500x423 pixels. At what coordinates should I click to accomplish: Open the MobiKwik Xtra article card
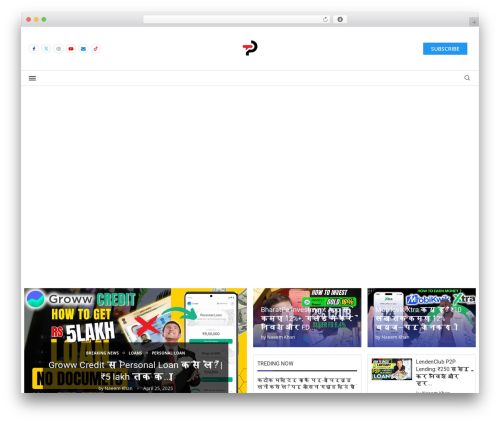[x=421, y=318]
